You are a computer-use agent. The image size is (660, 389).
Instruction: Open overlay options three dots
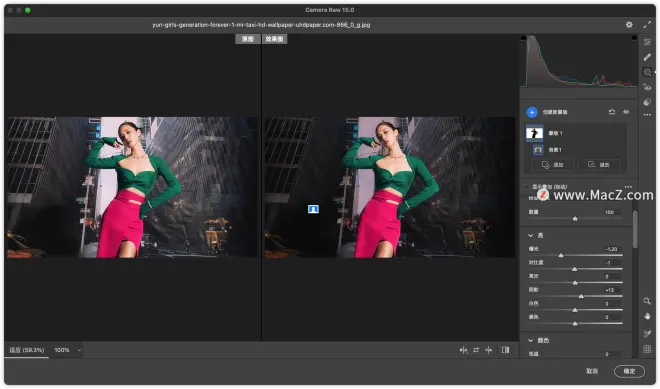click(628, 187)
